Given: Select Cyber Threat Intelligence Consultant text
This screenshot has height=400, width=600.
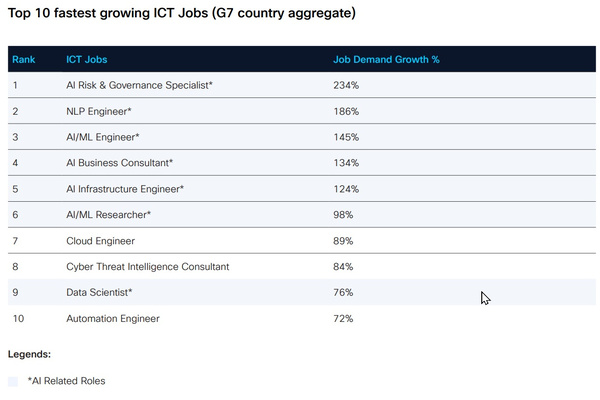Looking at the screenshot, I should (x=147, y=267).
